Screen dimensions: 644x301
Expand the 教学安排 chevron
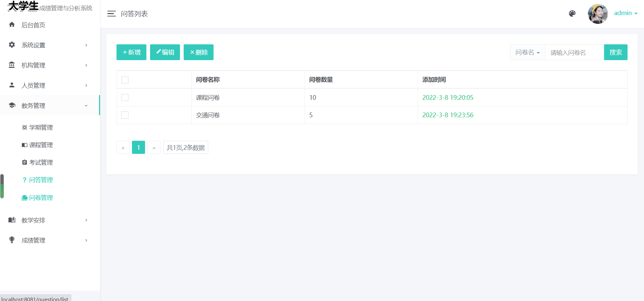click(x=86, y=220)
